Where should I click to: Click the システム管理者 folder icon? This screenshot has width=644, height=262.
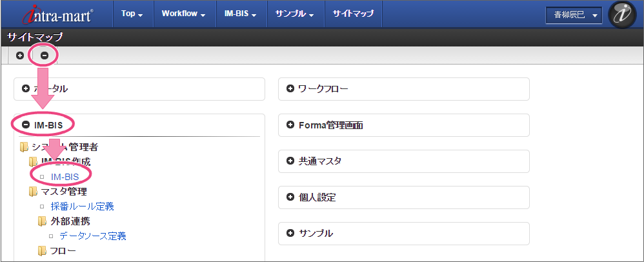pyautogui.click(x=25, y=147)
